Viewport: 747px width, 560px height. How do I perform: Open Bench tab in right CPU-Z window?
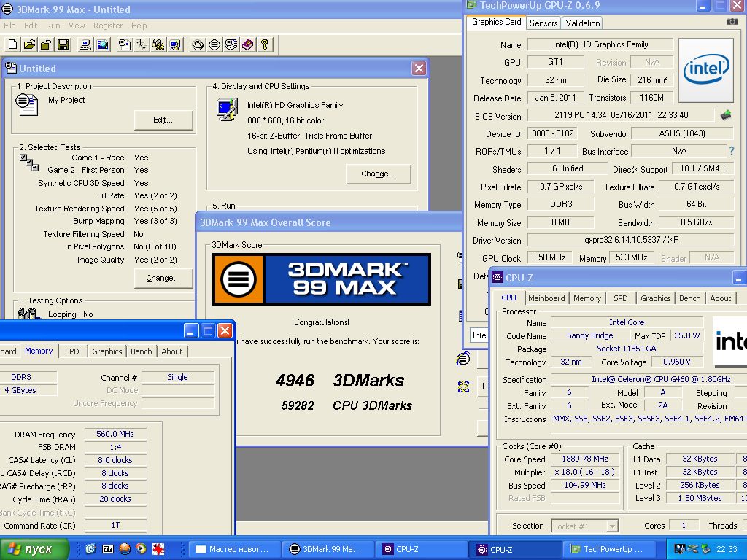[689, 298]
